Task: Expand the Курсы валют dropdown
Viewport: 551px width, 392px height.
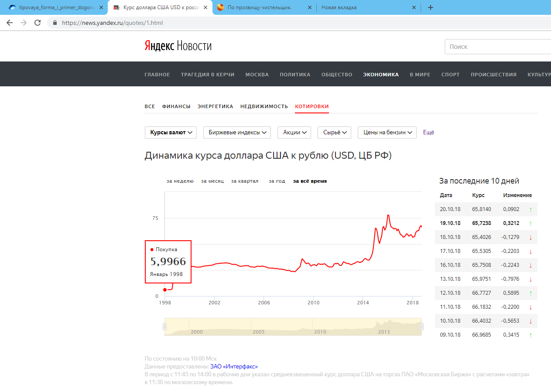Action: click(x=171, y=133)
